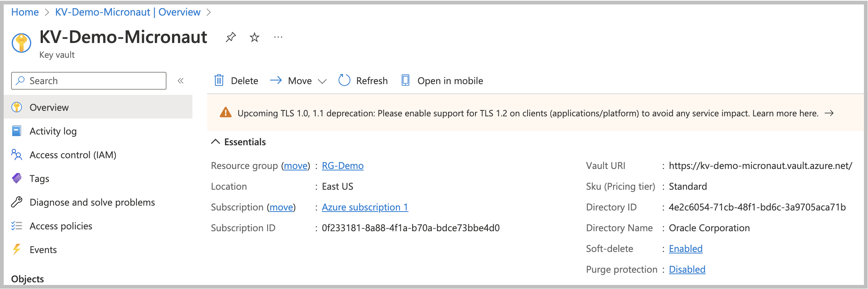Image resolution: width=868 pixels, height=289 pixels.
Task: Mark key vault as favorite star
Action: coord(255,37)
